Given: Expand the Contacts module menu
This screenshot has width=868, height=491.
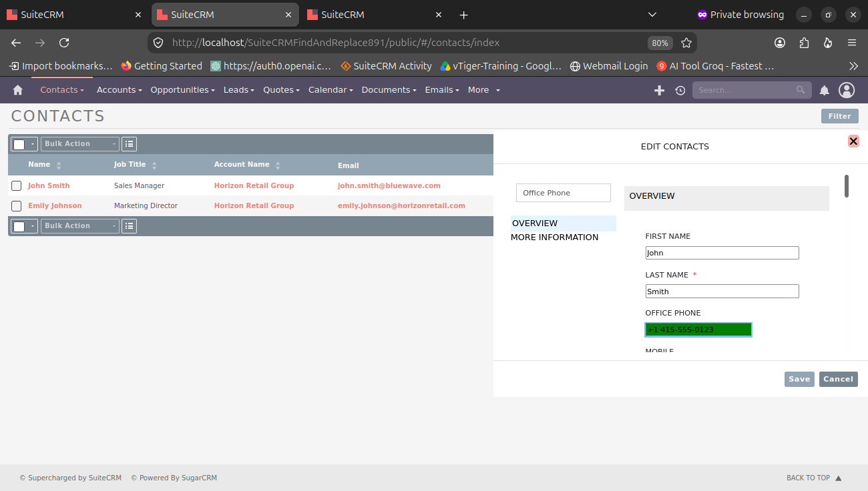Looking at the screenshot, I should [x=62, y=90].
